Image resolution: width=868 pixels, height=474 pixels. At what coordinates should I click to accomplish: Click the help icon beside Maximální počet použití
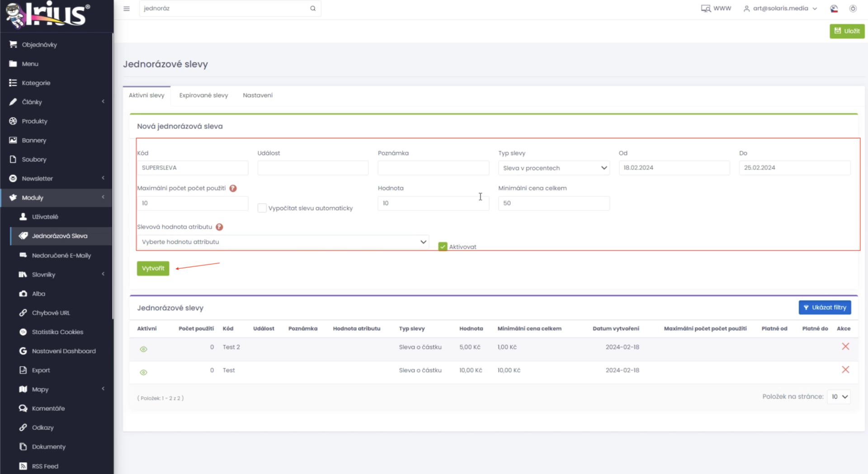(x=233, y=188)
